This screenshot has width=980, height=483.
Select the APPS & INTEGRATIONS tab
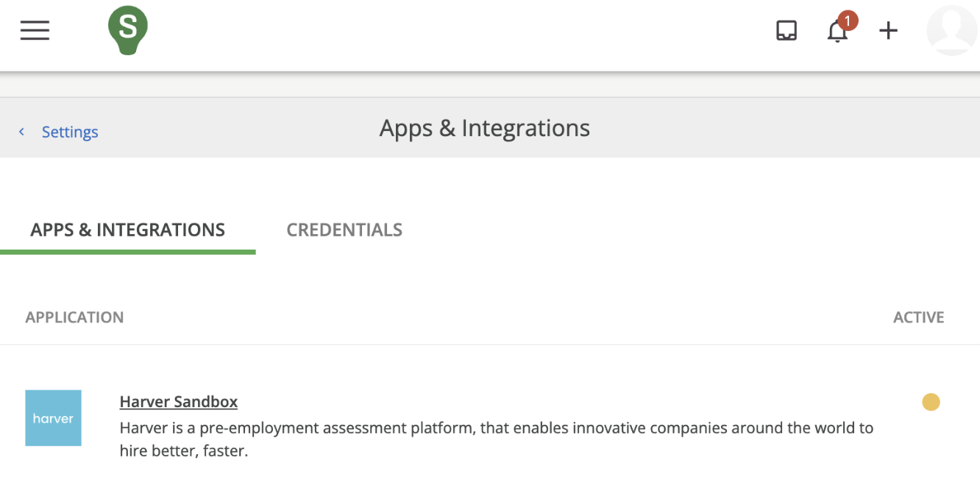[128, 230]
